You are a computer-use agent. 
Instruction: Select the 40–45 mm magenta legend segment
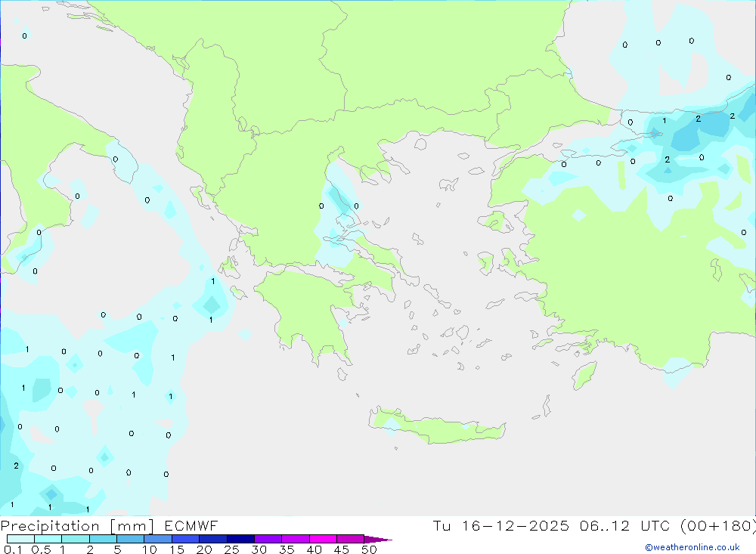pos(323,539)
